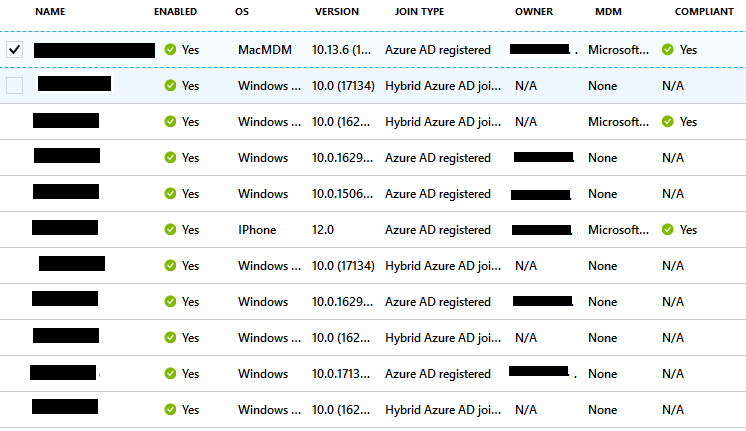Viewport: 746px width, 431px height.
Task: Sort the table by the NAME column header
Action: pos(50,12)
